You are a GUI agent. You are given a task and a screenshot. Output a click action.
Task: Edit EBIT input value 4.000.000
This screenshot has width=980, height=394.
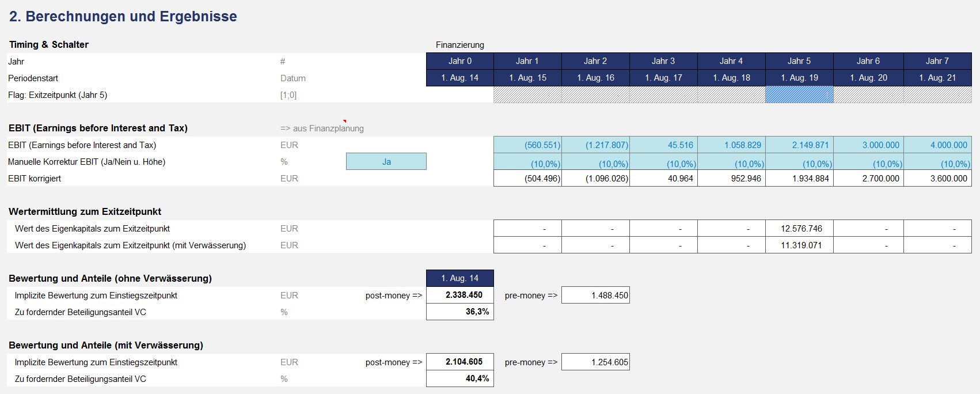coord(937,145)
